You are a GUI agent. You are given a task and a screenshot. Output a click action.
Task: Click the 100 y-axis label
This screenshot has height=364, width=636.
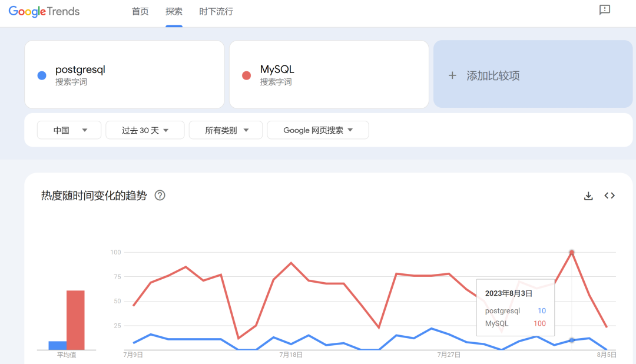tap(115, 253)
